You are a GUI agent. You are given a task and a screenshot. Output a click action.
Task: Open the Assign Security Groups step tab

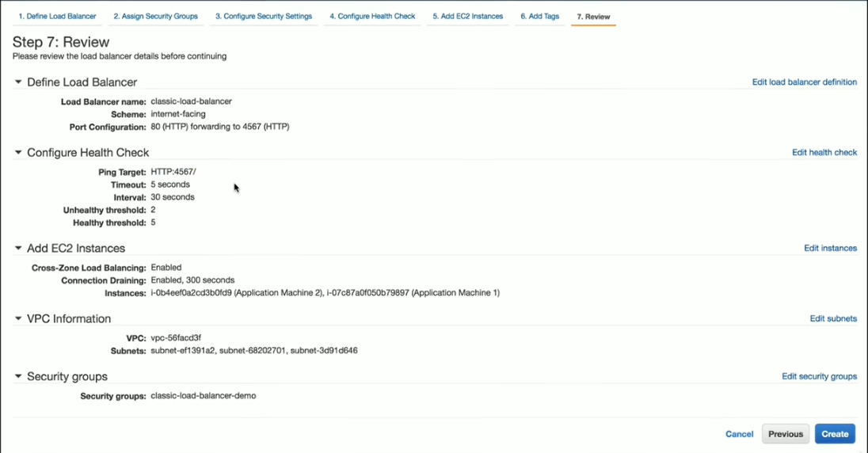click(155, 17)
